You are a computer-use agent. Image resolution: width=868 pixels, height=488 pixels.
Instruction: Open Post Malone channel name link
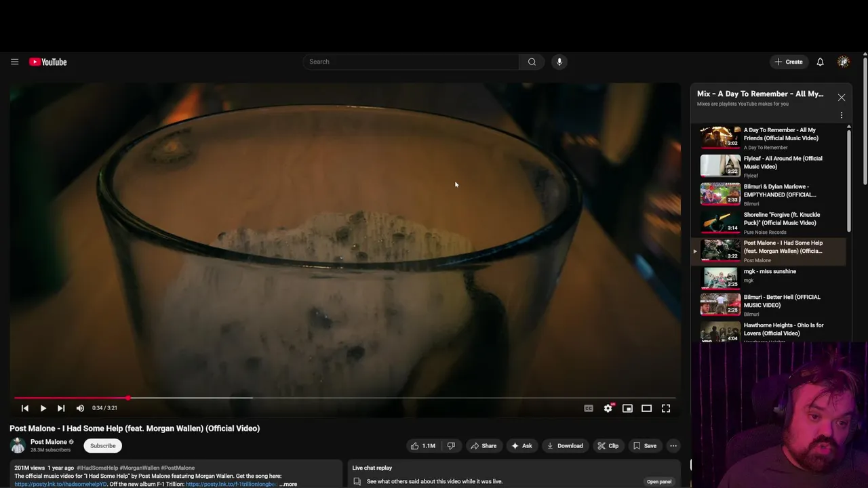point(48,442)
